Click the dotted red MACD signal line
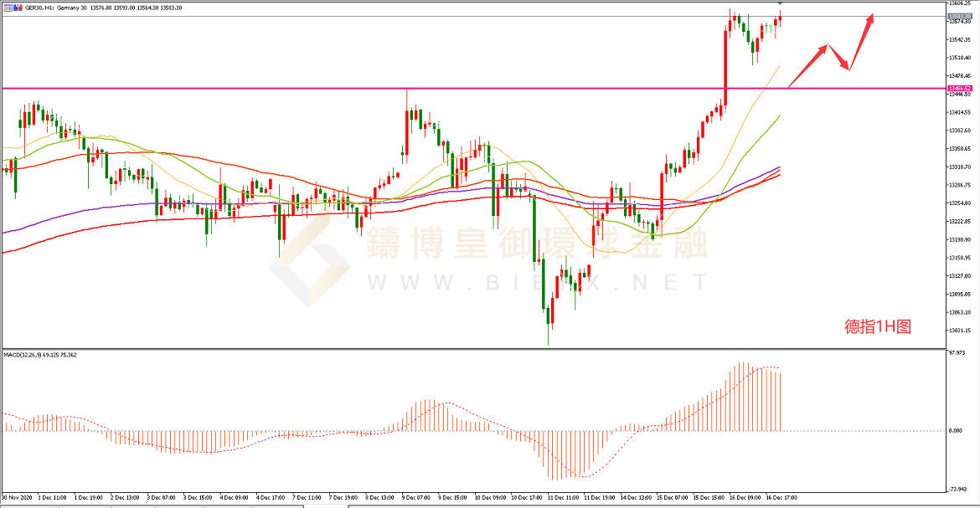This screenshot has height=508, width=980. tap(456, 412)
